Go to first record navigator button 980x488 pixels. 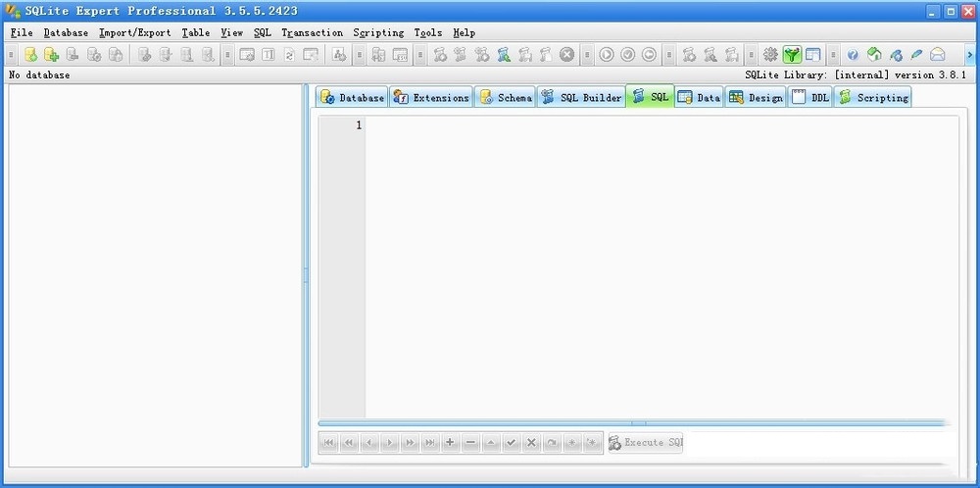point(328,442)
